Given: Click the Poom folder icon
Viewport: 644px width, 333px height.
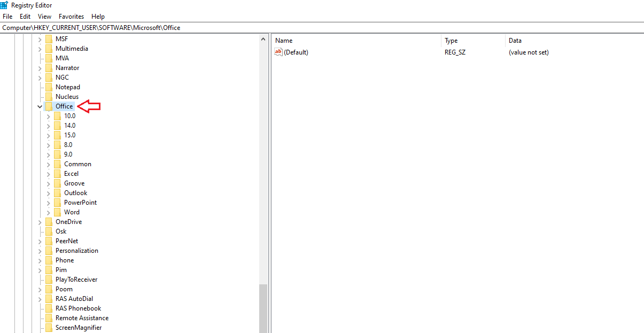Looking at the screenshot, I should (49, 289).
